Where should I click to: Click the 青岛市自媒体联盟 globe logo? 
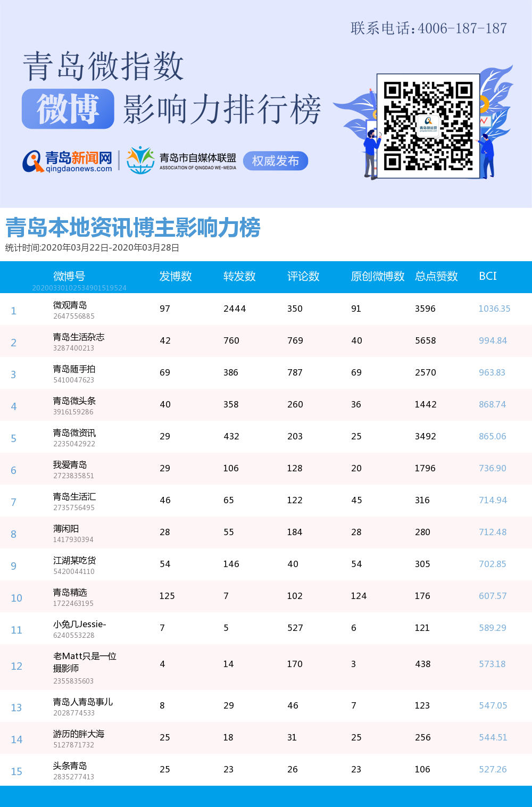point(140,160)
